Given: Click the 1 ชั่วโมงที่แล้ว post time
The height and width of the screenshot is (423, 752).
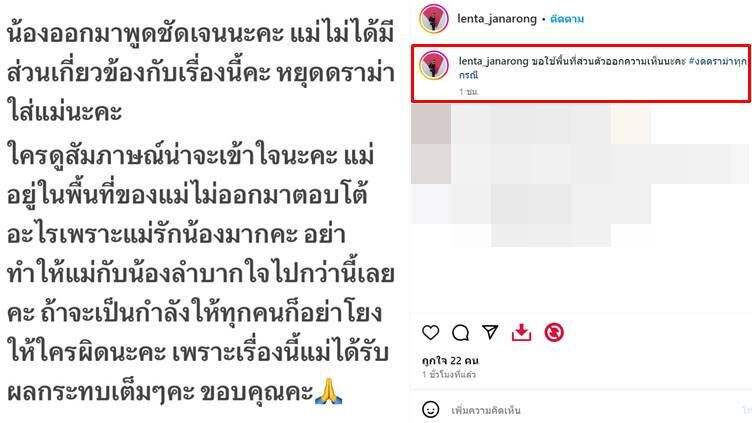Looking at the screenshot, I should click(449, 374).
